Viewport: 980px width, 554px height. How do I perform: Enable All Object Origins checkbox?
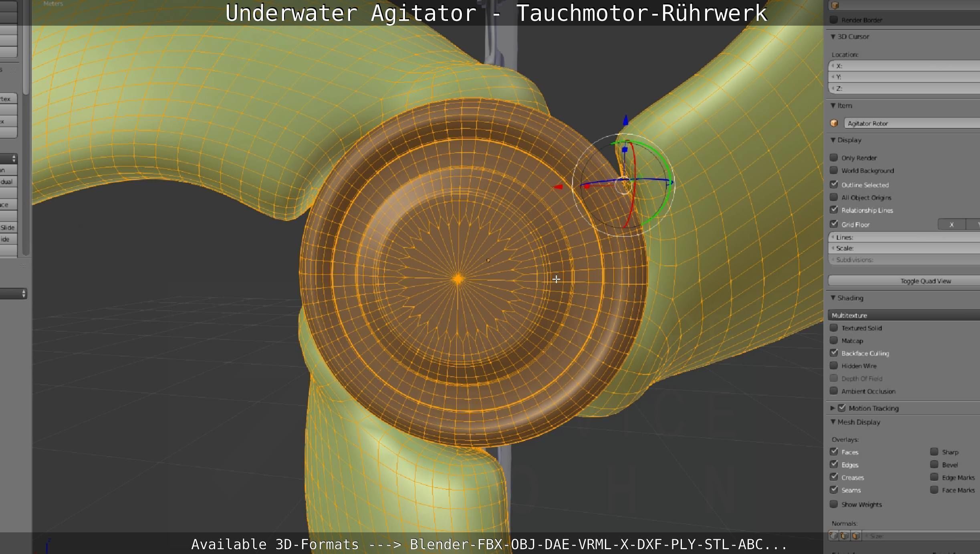[834, 197]
